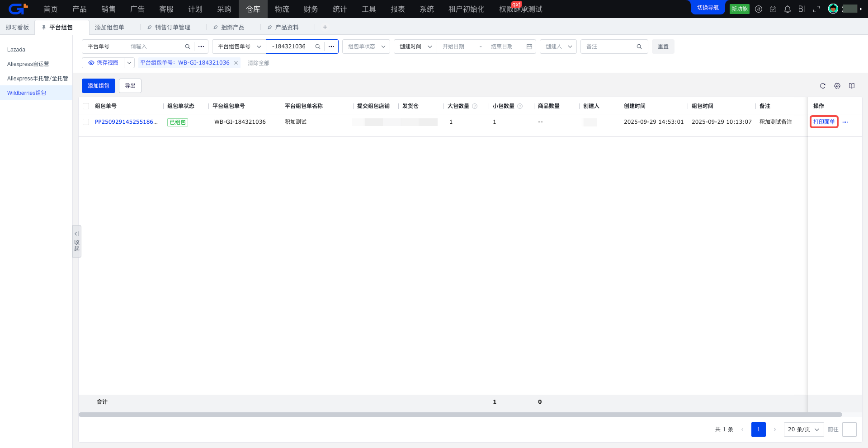Click search icon in 备注 field
868x448 pixels.
tap(639, 47)
